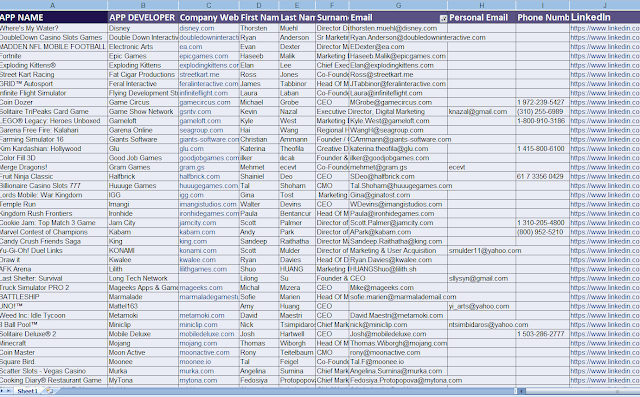Select the Long Tech Network cell

(x=143, y=278)
